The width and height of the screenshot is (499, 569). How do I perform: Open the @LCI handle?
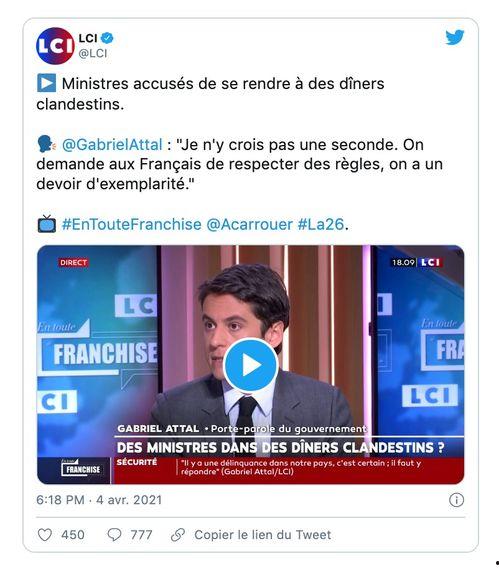click(x=93, y=53)
